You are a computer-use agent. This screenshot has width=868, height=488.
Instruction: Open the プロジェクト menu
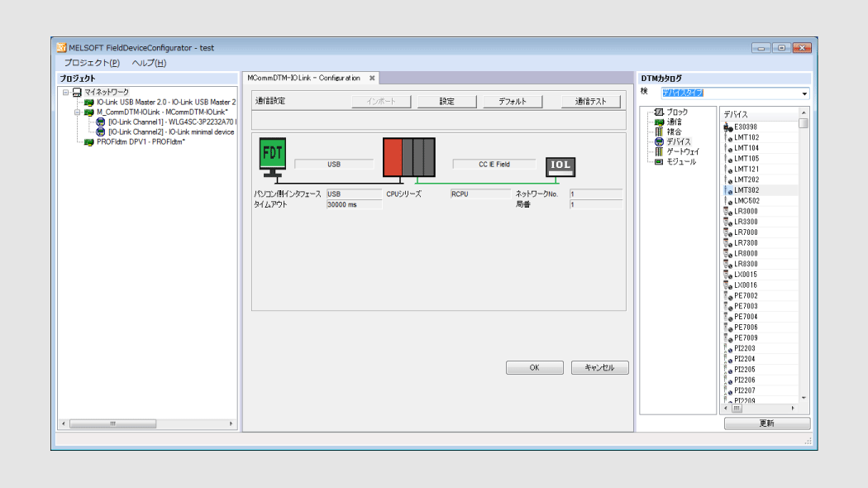click(91, 63)
